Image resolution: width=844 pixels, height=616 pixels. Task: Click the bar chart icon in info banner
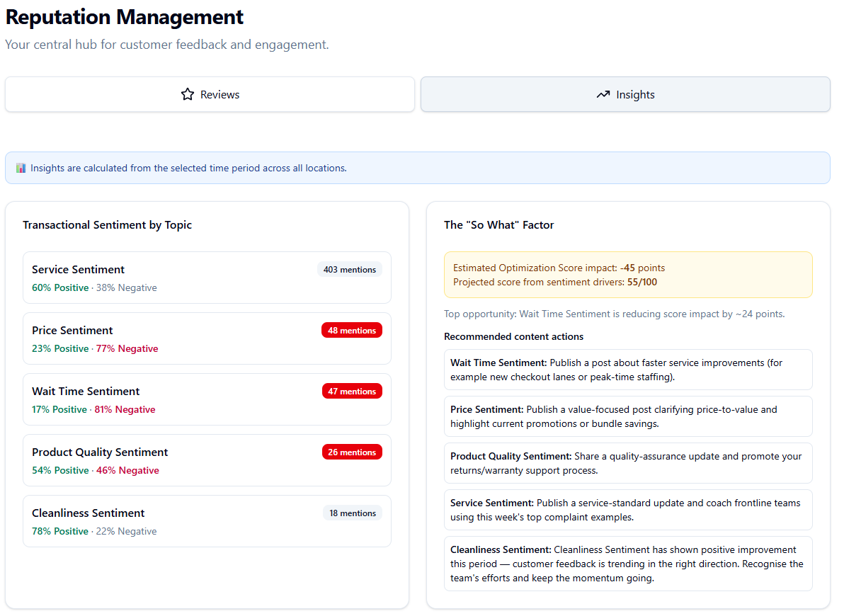tap(21, 168)
